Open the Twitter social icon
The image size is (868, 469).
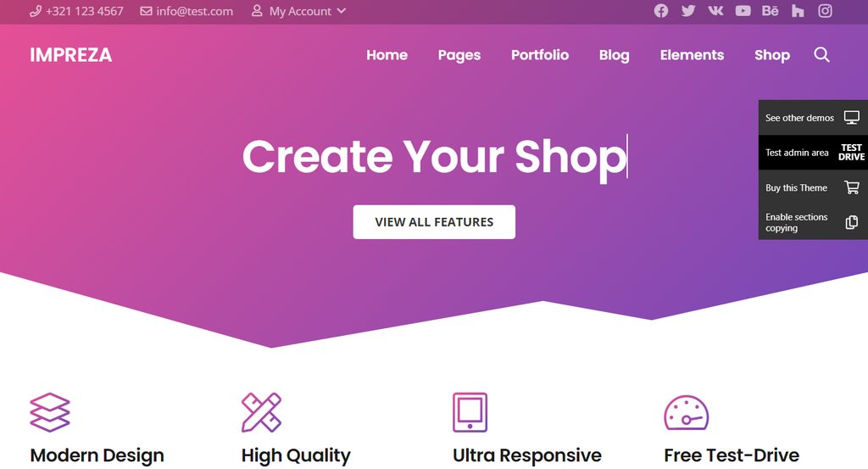pos(688,11)
